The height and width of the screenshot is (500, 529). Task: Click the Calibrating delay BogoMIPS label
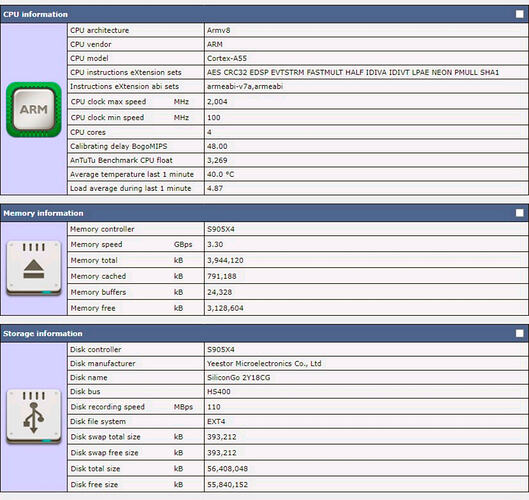(x=118, y=146)
